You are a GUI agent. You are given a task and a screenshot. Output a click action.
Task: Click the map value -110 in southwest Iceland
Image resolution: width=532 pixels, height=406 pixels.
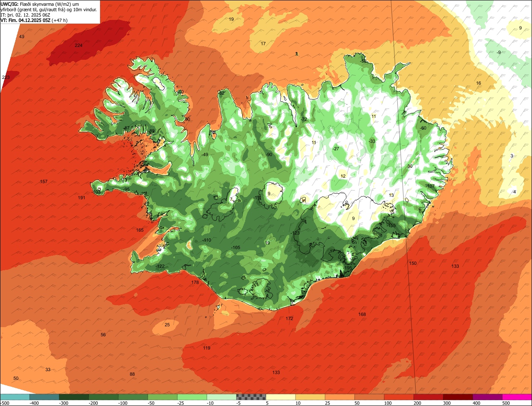[206, 240]
